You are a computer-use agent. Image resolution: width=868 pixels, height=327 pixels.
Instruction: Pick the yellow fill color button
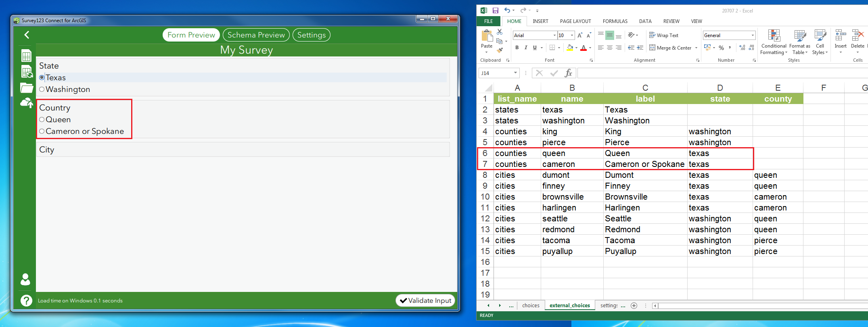tap(570, 48)
